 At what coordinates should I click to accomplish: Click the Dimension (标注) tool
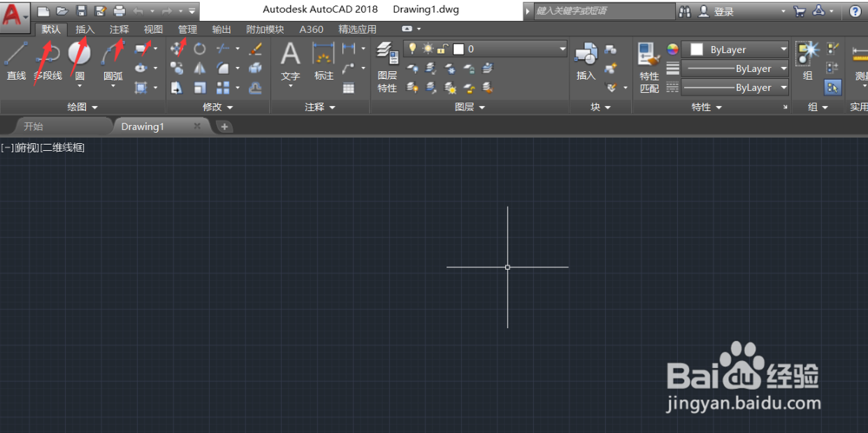pyautogui.click(x=324, y=61)
